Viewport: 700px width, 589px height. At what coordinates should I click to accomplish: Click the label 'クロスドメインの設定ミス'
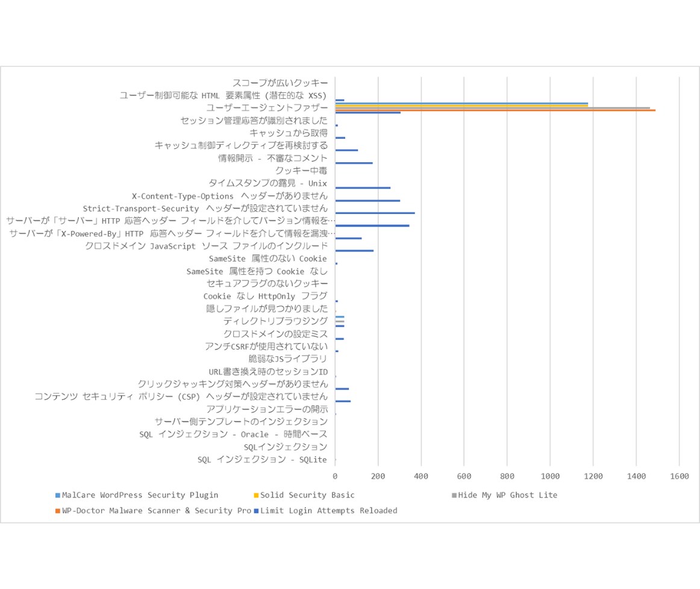click(275, 334)
